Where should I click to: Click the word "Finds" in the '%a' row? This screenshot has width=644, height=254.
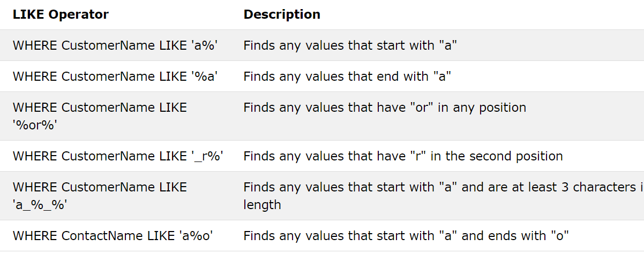pyautogui.click(x=259, y=76)
